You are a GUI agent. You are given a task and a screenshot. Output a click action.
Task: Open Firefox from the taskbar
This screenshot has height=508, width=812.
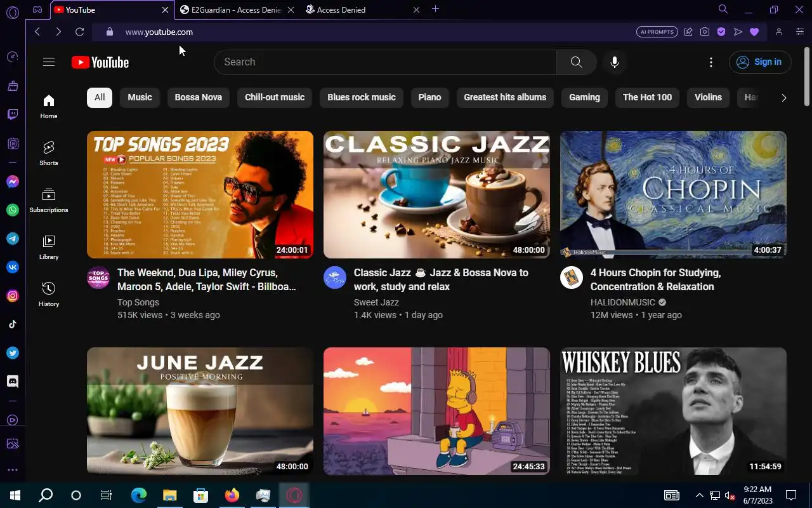232,495
